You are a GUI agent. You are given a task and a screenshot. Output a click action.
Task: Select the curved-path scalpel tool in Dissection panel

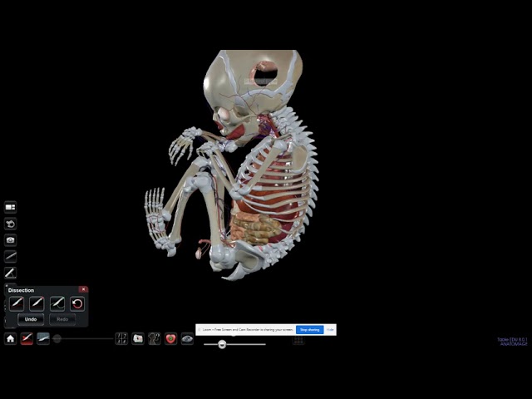[57, 303]
